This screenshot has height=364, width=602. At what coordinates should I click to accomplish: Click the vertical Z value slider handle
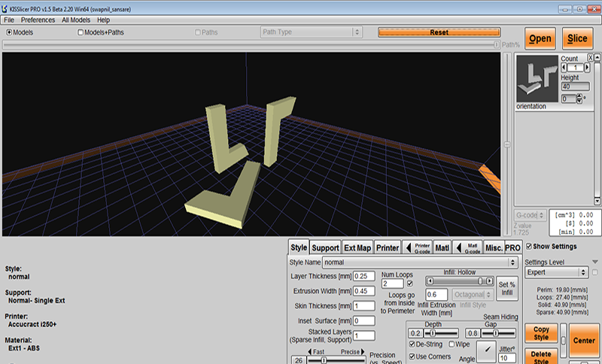tap(507, 145)
